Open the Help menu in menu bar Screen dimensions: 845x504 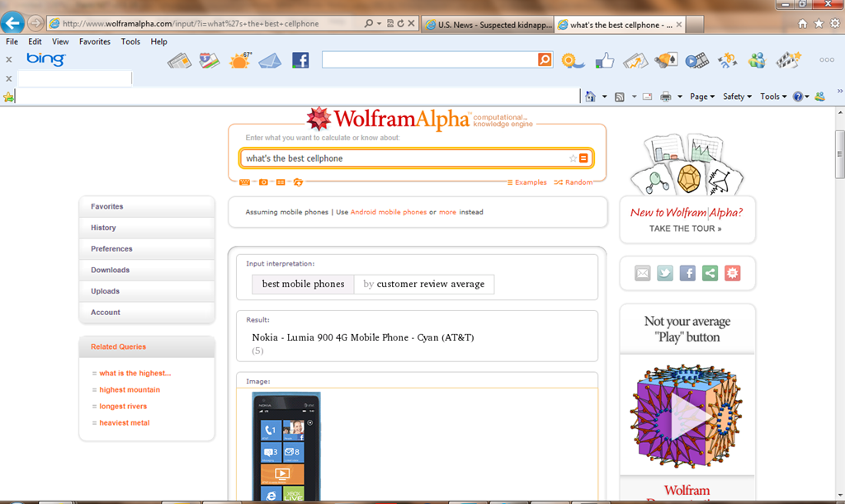click(x=159, y=41)
